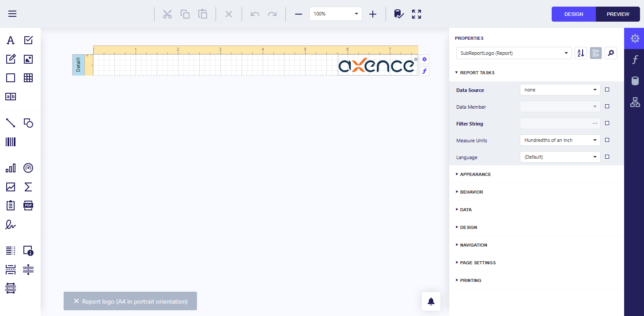Open the Field List database panel

[635, 81]
